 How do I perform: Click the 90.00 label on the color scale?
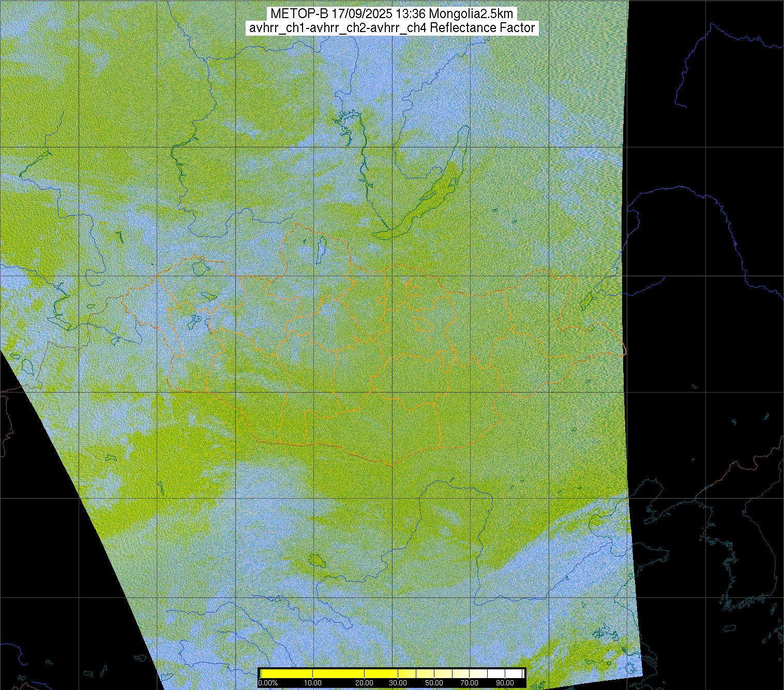(503, 683)
